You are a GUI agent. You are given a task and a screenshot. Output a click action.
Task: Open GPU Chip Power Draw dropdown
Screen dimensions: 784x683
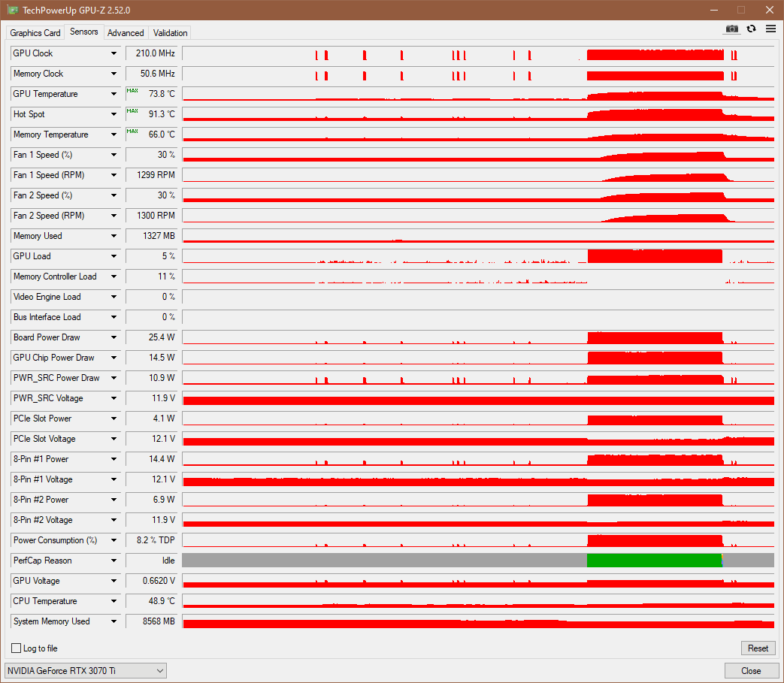[114, 358]
